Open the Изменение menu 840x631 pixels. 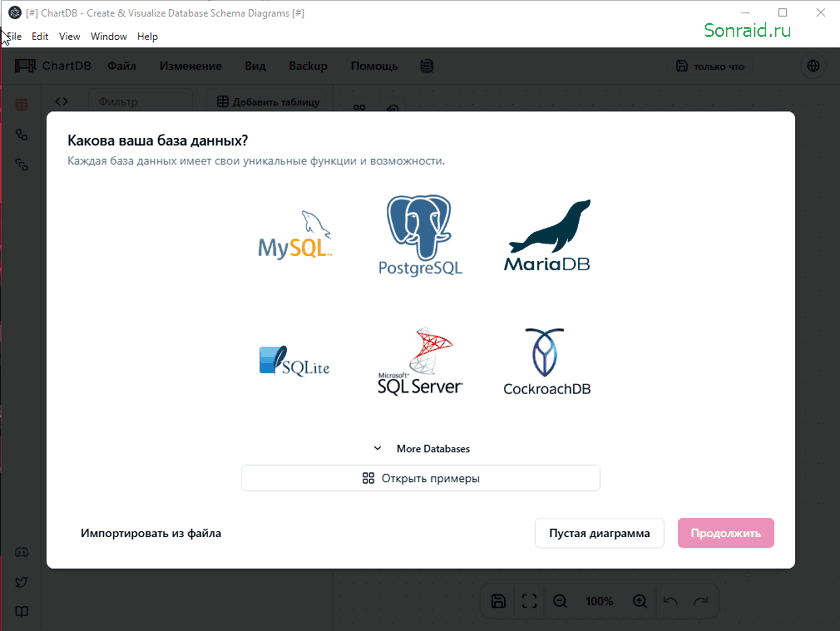(191, 66)
